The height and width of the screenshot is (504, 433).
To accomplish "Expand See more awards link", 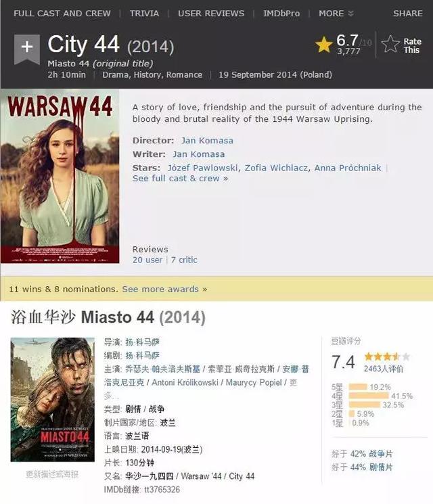I will pyautogui.click(x=164, y=289).
